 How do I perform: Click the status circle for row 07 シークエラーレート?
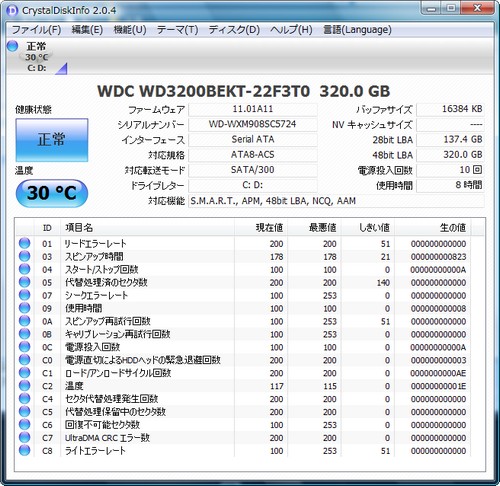(x=24, y=295)
